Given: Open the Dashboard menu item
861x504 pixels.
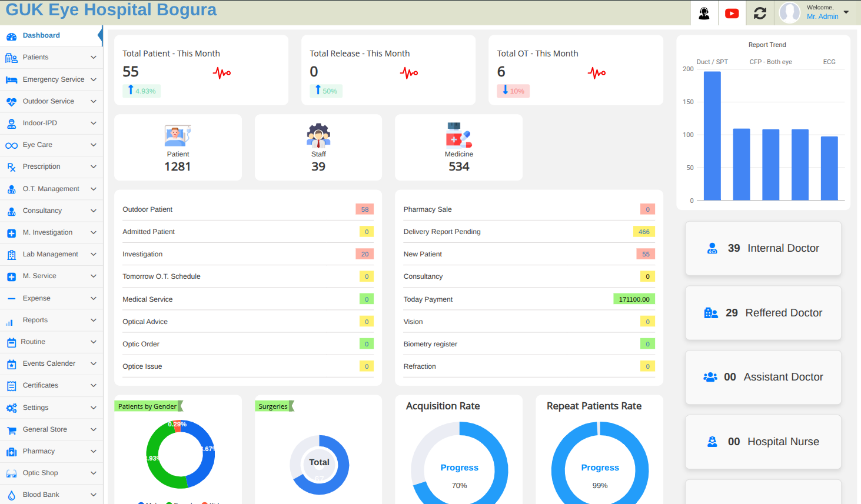Looking at the screenshot, I should click(51, 35).
